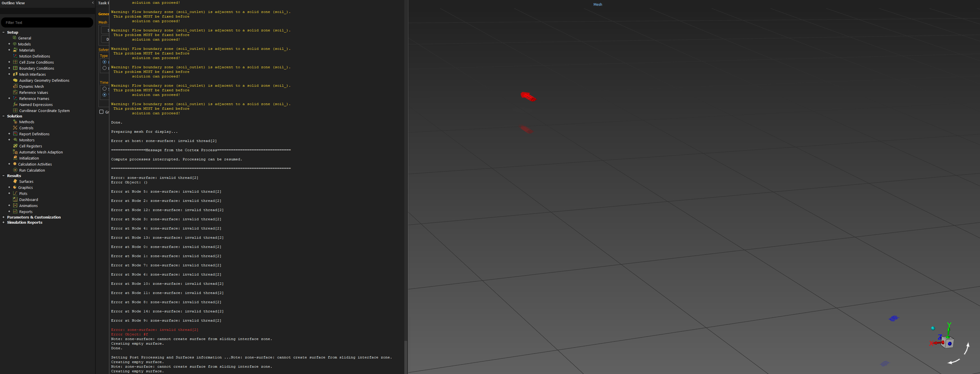Collapse the Outline View panel arrow
Image resolution: width=980 pixels, height=374 pixels.
click(x=92, y=3)
